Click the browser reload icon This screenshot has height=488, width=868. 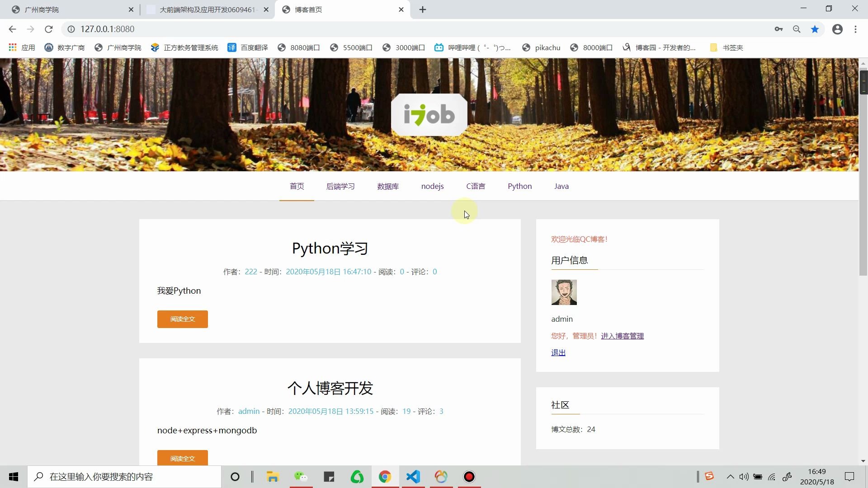pyautogui.click(x=49, y=29)
